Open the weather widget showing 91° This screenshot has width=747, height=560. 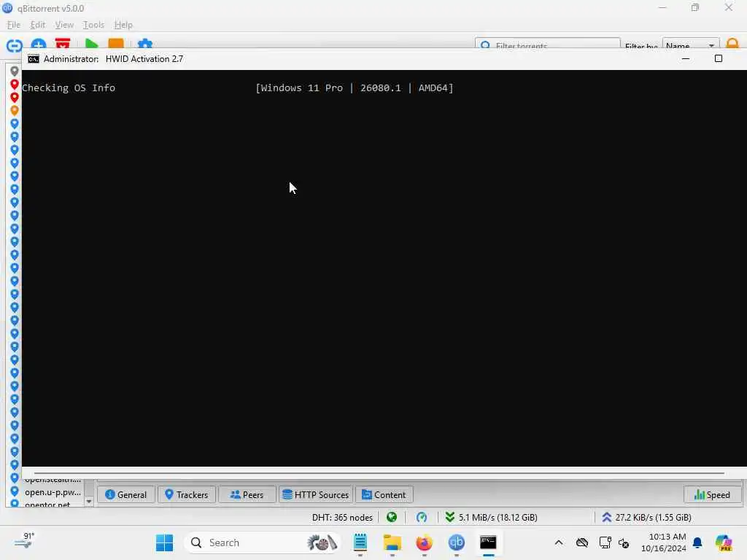pos(24,542)
